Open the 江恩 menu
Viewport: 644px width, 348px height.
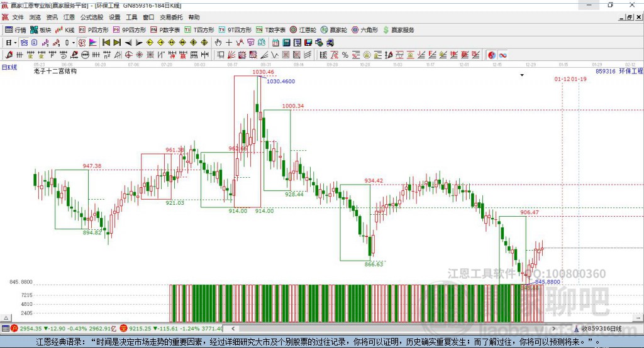(x=69, y=17)
